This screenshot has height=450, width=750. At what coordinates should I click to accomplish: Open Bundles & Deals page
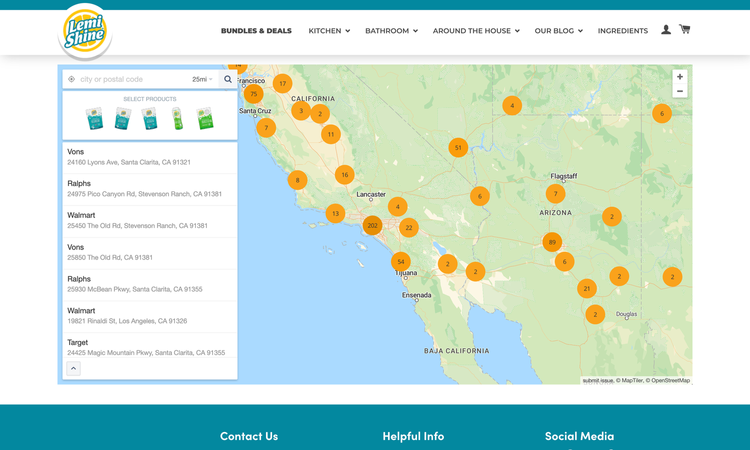256,31
